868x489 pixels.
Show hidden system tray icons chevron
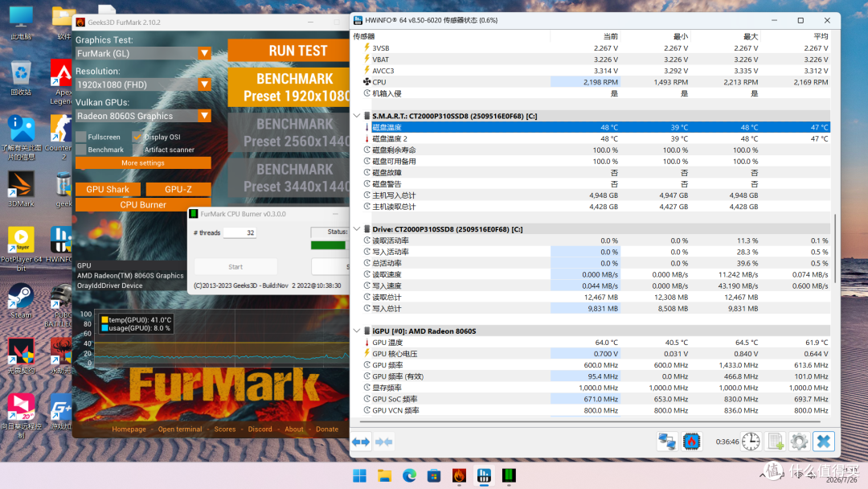coord(762,475)
